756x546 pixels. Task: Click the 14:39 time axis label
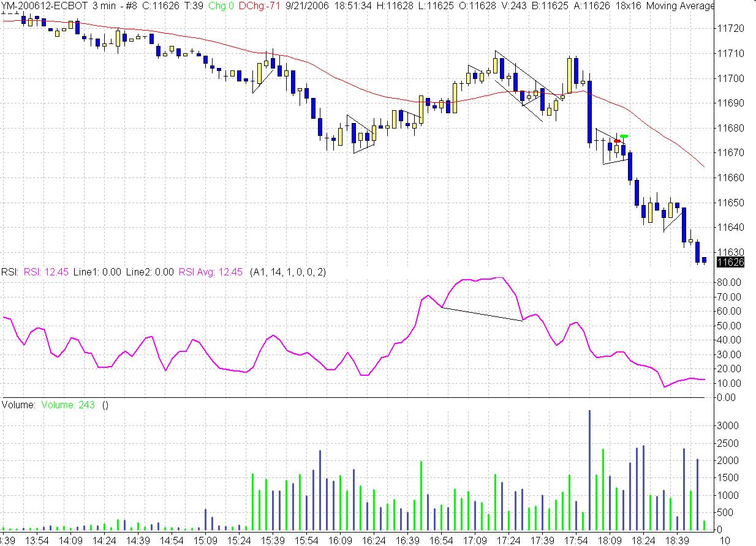coord(138,540)
